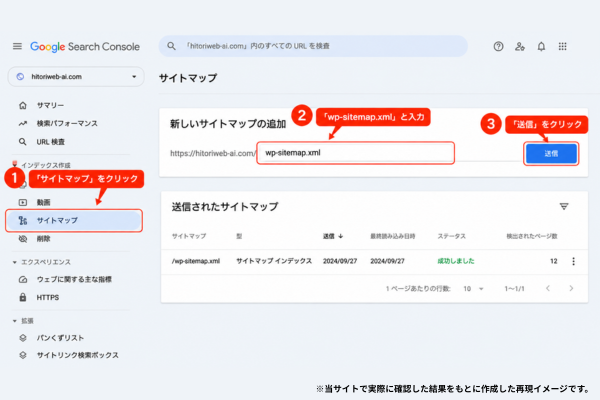Click the sitemap tree icon in sidebar

[x=23, y=220]
